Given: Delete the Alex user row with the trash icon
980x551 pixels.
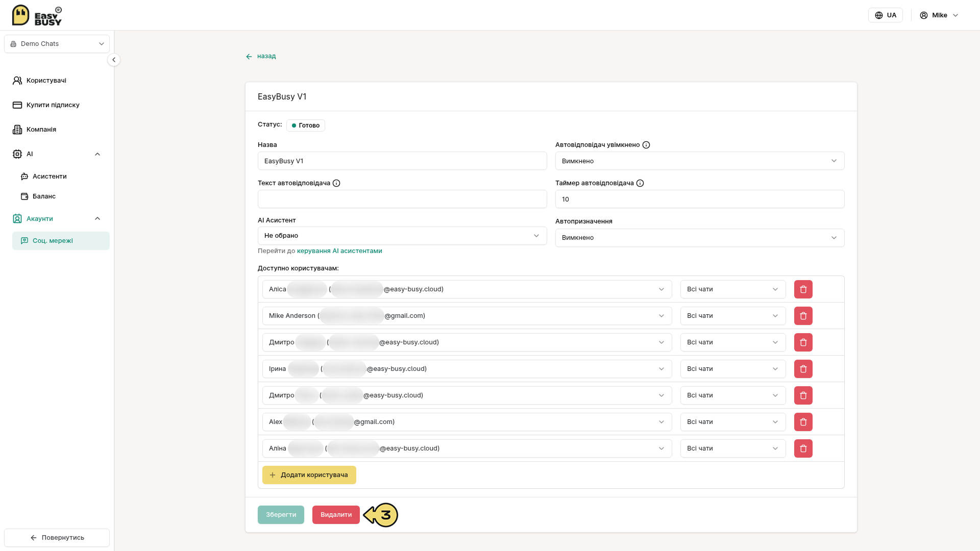Looking at the screenshot, I should (x=803, y=422).
